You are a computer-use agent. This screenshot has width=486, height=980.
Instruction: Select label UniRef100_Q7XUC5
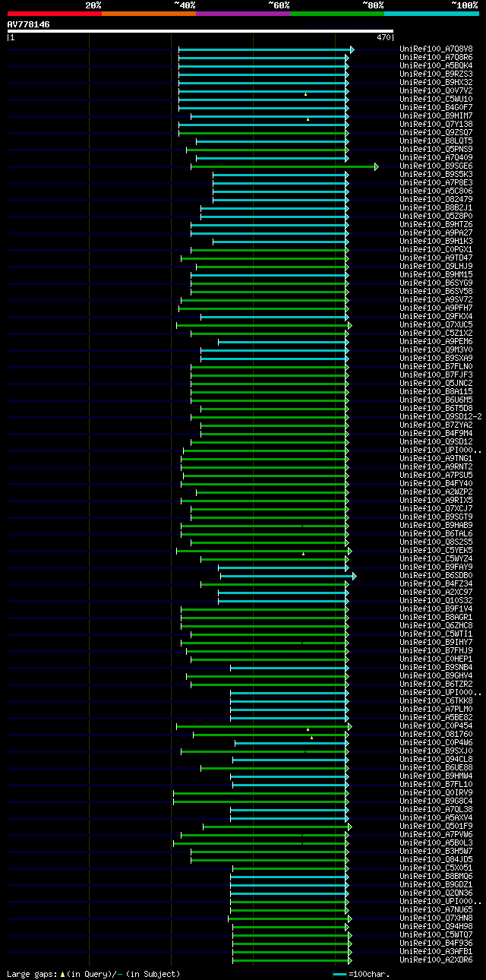pyautogui.click(x=436, y=325)
